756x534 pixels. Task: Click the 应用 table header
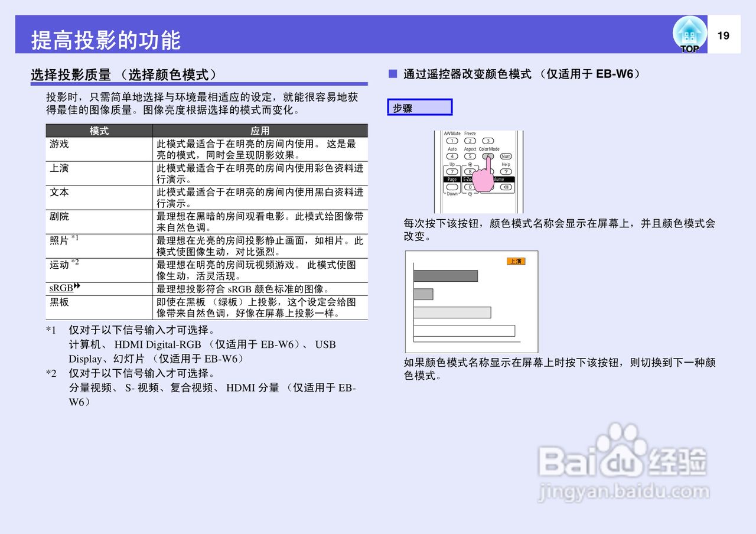point(260,131)
